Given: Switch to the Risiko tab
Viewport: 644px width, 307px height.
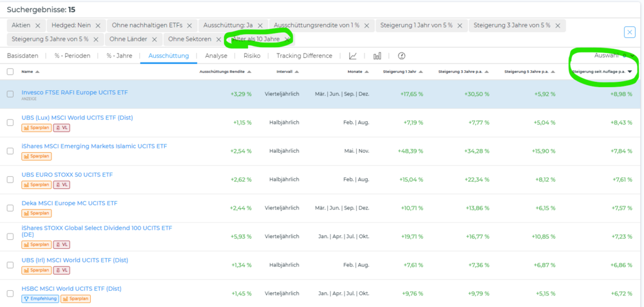Looking at the screenshot, I should (252, 56).
